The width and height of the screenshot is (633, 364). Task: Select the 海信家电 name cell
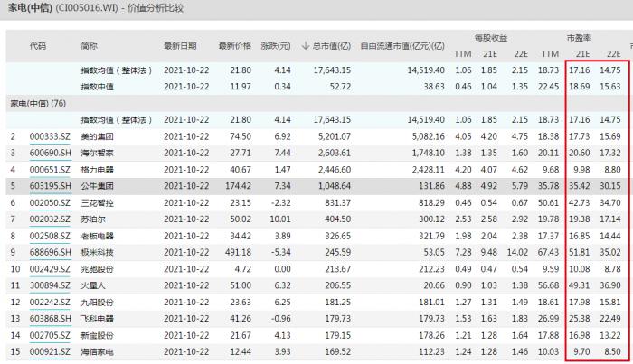point(98,351)
